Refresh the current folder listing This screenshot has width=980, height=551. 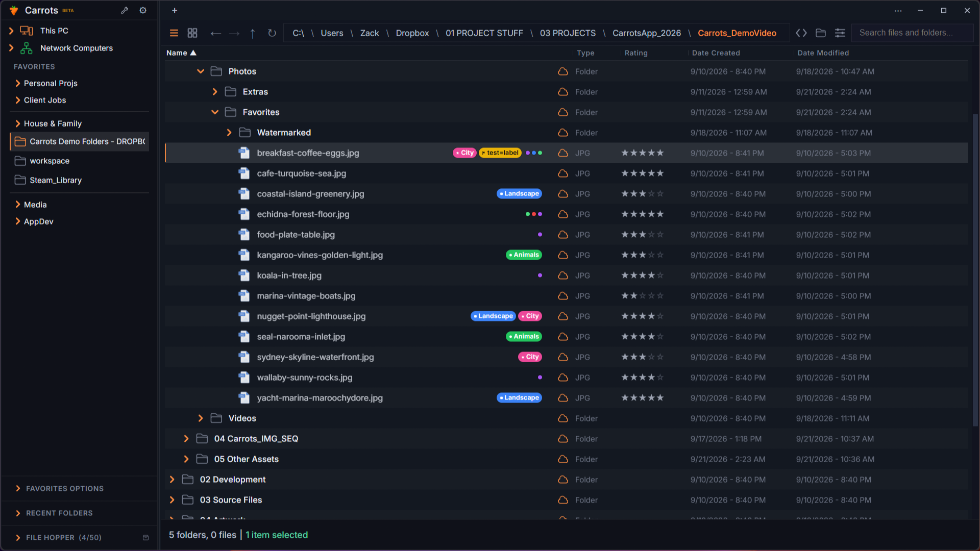pyautogui.click(x=272, y=33)
